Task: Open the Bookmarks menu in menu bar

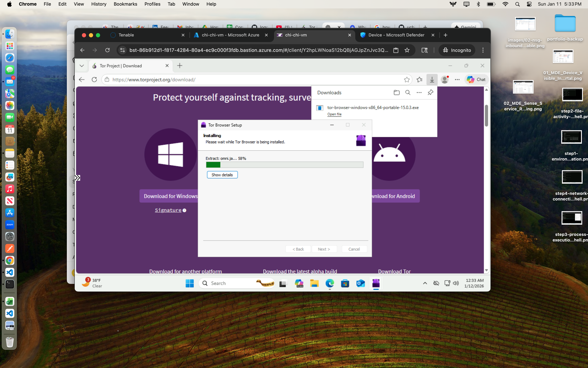Action: [125, 4]
